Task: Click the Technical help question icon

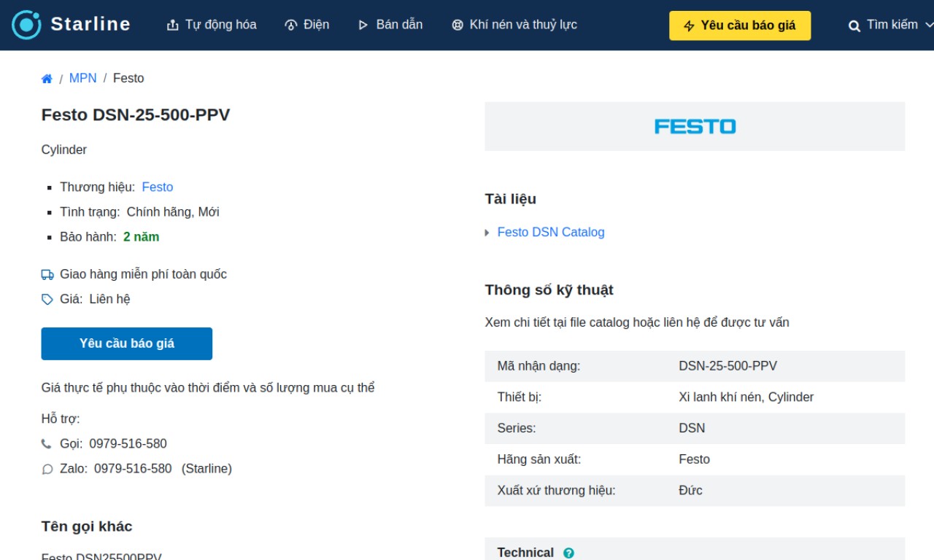Action: coord(568,553)
